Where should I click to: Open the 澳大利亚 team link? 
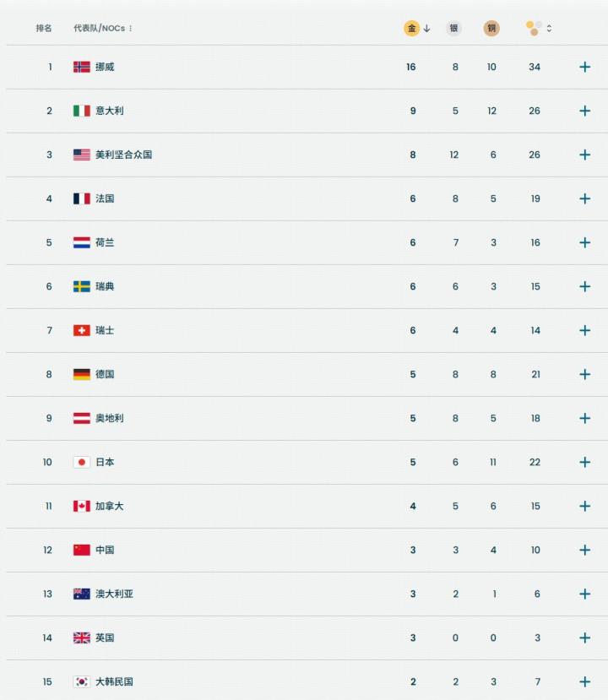114,594
